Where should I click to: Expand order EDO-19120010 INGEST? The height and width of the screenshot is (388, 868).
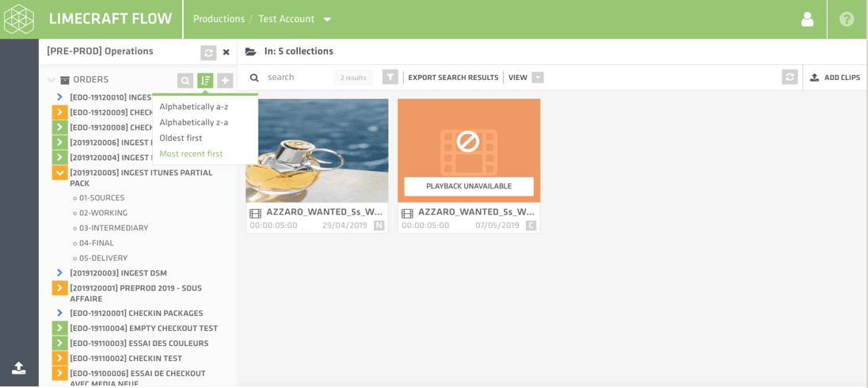point(59,97)
